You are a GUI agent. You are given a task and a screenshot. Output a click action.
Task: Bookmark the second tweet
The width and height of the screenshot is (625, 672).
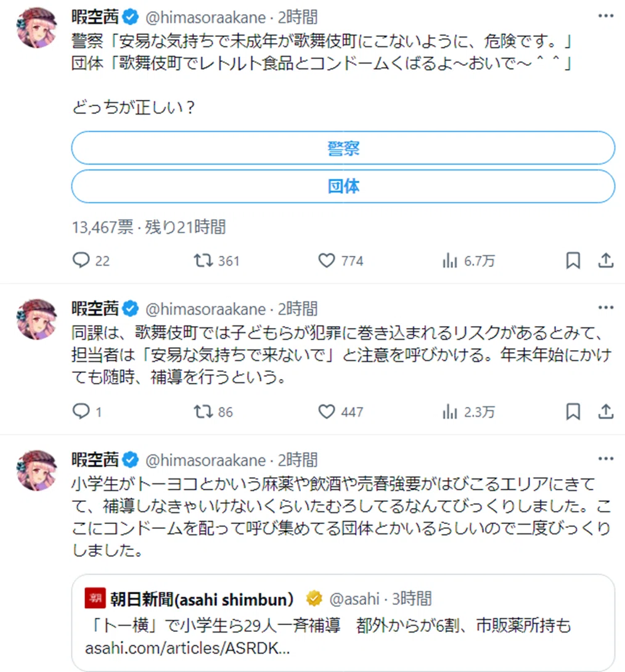[x=573, y=411]
